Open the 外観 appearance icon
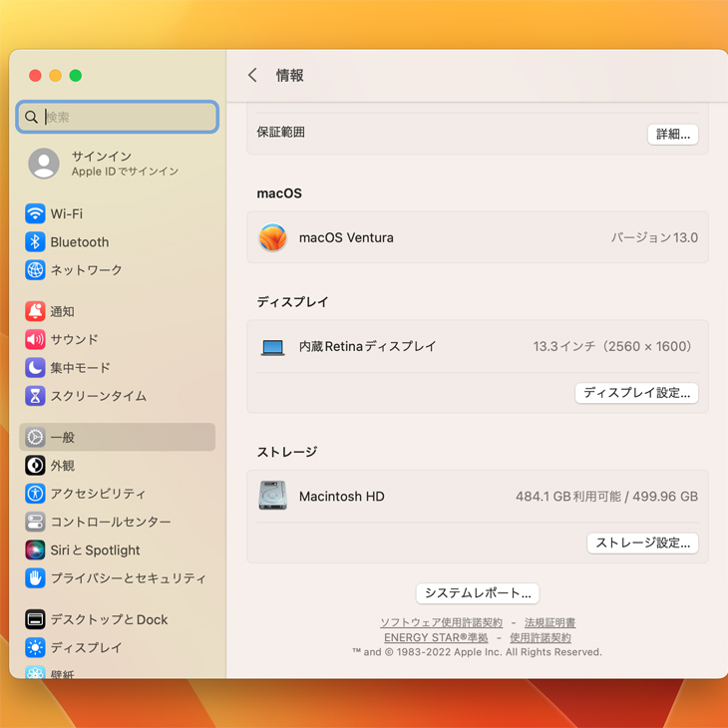The image size is (728, 728). [x=35, y=465]
